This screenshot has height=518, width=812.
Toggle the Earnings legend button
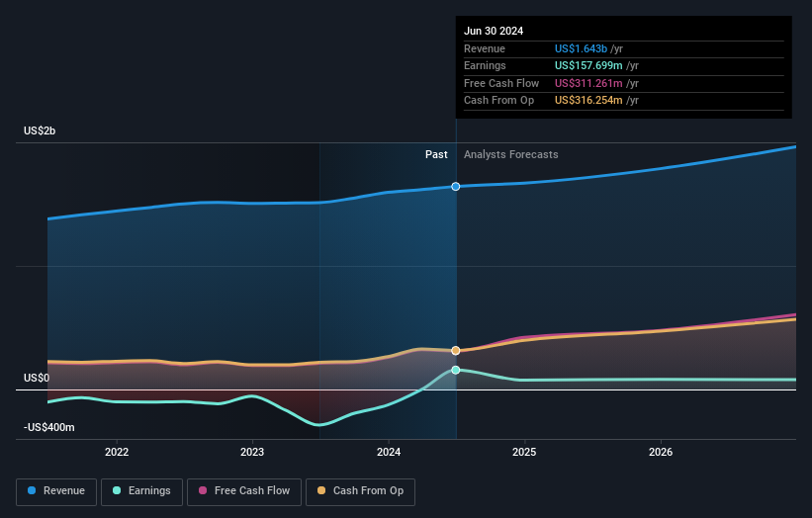click(141, 491)
